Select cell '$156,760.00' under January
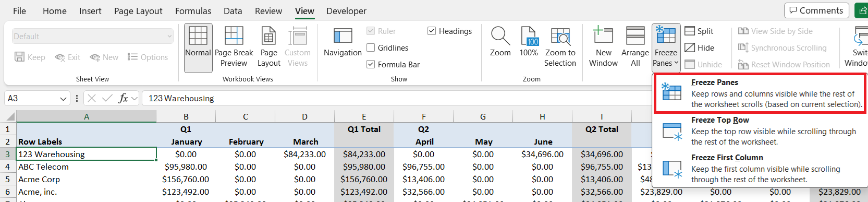This screenshot has width=868, height=202. [186, 179]
